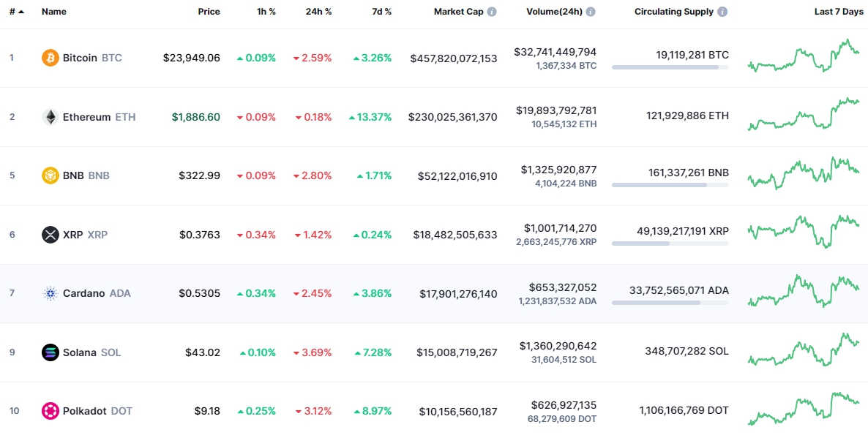Screen dimensions: 868x438
Task: Click Ethereum price $1,886.60
Action: pos(195,117)
